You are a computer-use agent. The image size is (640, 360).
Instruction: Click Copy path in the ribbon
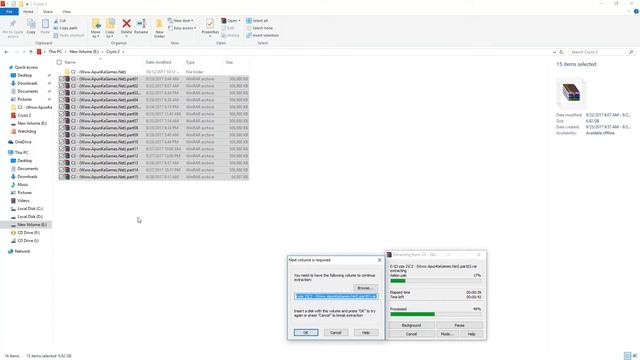tap(65, 28)
